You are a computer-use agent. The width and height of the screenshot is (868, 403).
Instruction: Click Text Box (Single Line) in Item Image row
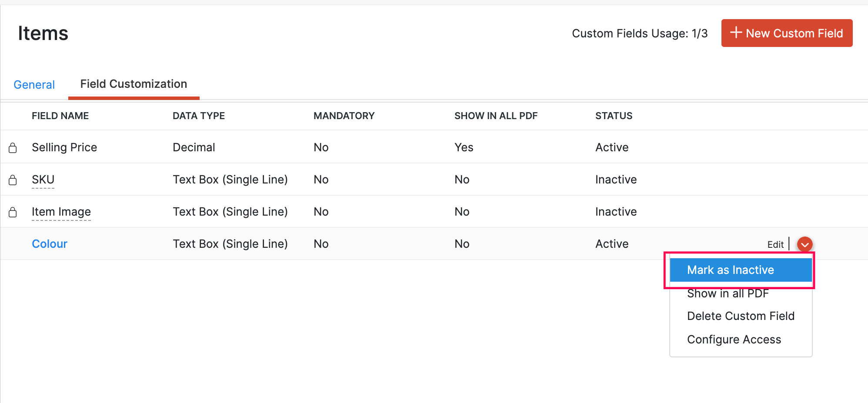pyautogui.click(x=230, y=212)
